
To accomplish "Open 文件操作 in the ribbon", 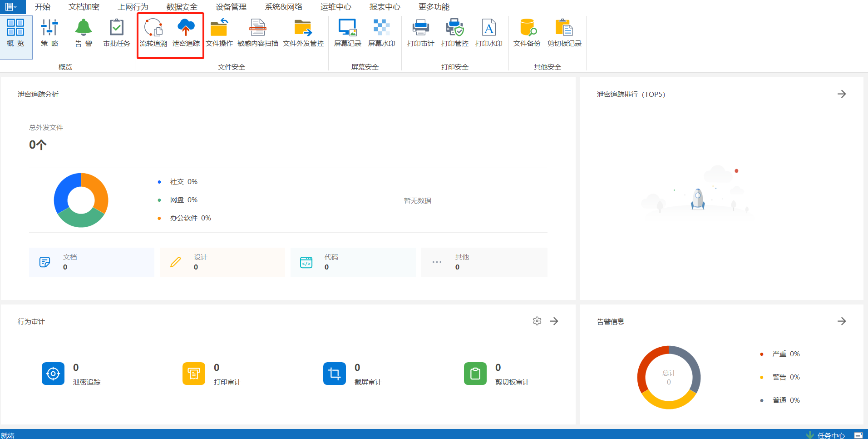I will tap(219, 33).
